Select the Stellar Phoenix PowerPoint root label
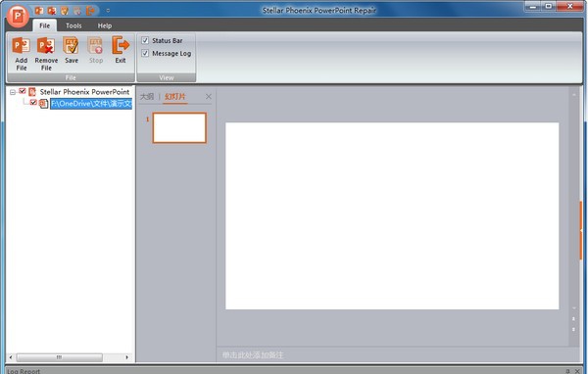 [x=84, y=92]
